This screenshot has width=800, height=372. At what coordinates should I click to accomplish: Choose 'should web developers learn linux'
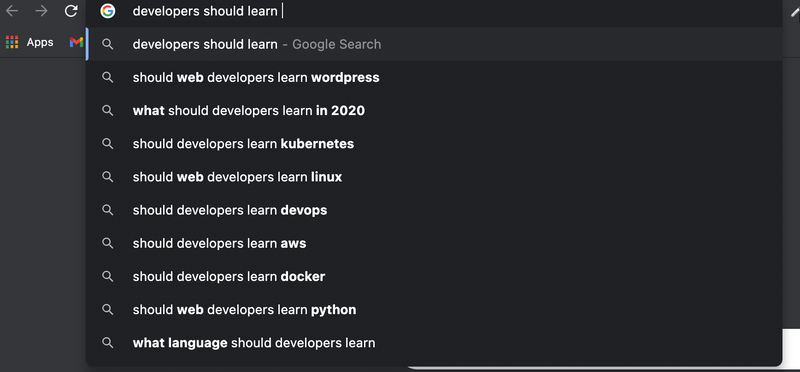click(434, 177)
